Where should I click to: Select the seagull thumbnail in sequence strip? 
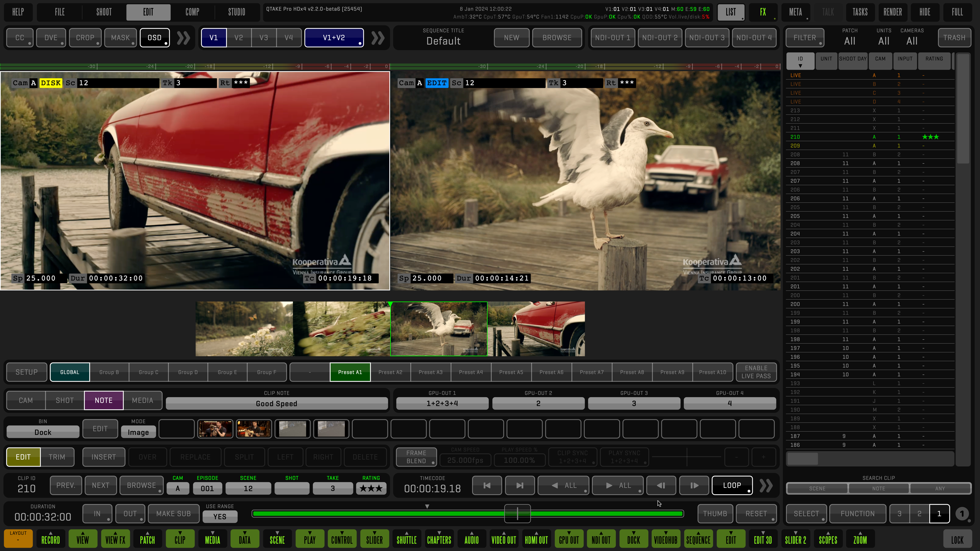point(439,329)
